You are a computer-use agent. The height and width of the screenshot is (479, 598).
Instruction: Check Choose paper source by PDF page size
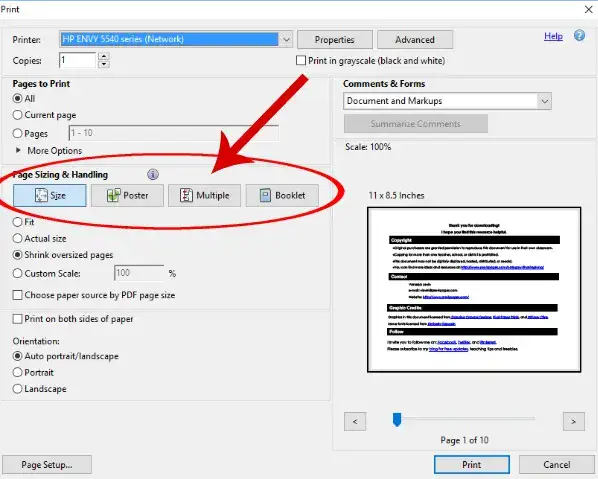[18, 295]
